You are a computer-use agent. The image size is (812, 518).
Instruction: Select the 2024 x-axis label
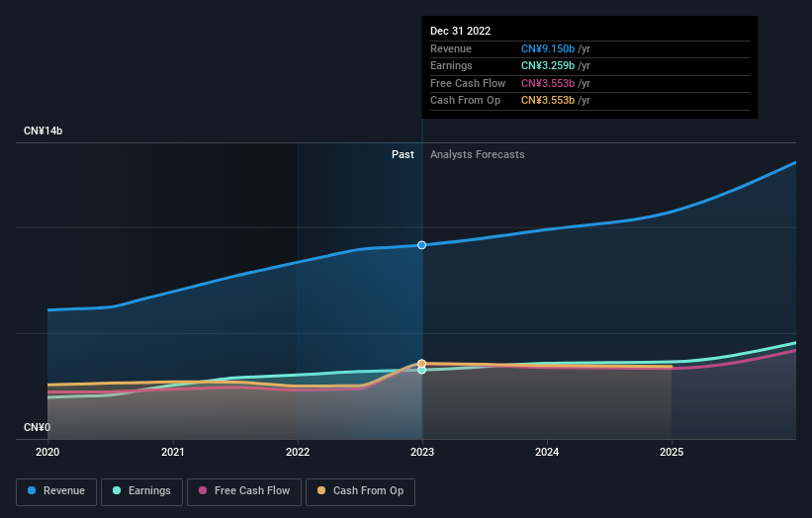click(x=547, y=453)
